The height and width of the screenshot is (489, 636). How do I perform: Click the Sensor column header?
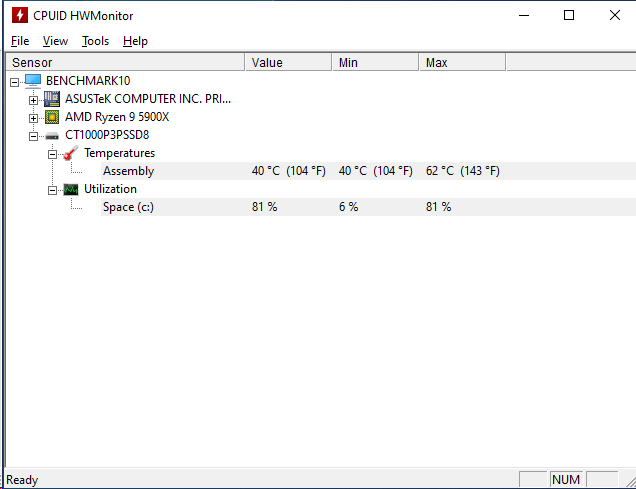[x=125, y=62]
